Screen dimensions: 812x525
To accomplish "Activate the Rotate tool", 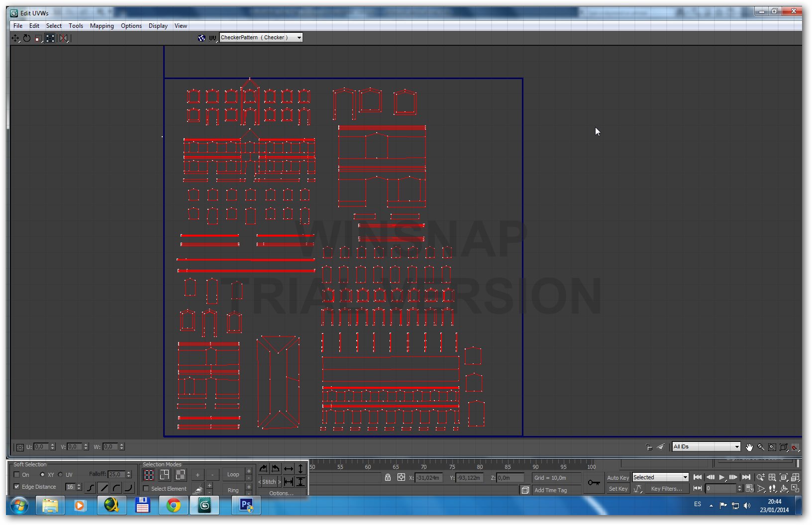I will pyautogui.click(x=27, y=38).
